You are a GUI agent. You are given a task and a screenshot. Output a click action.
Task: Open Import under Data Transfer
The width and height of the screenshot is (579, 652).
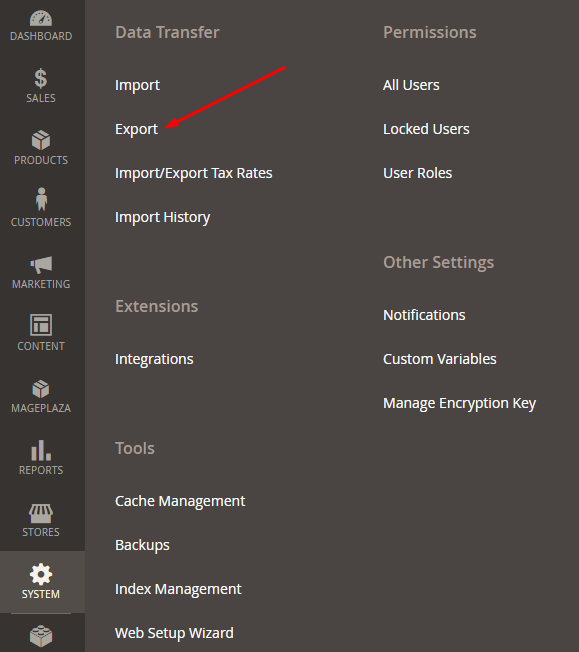point(137,85)
